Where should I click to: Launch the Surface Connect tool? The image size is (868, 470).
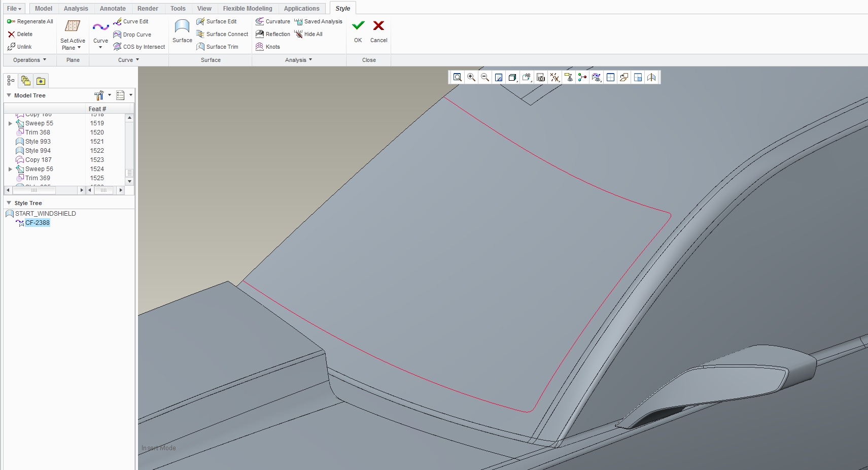pos(222,34)
